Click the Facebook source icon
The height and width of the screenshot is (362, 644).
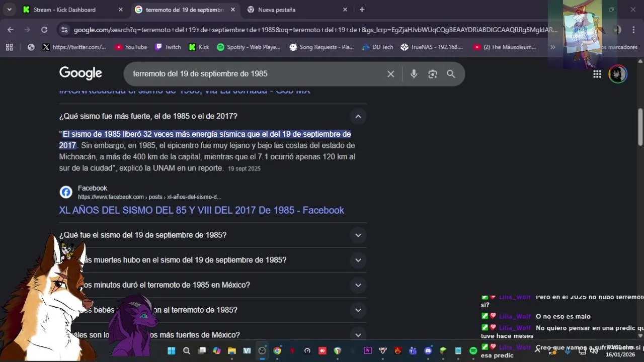point(66,192)
